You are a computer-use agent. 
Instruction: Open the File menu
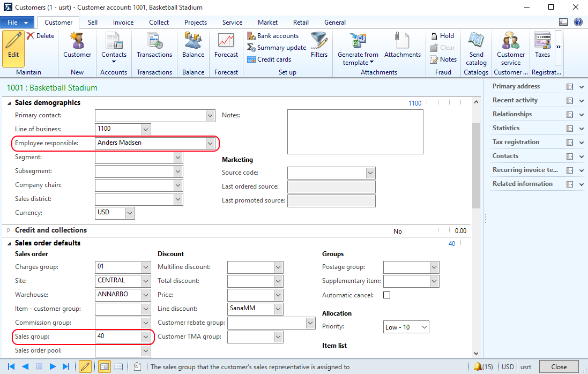tap(17, 23)
